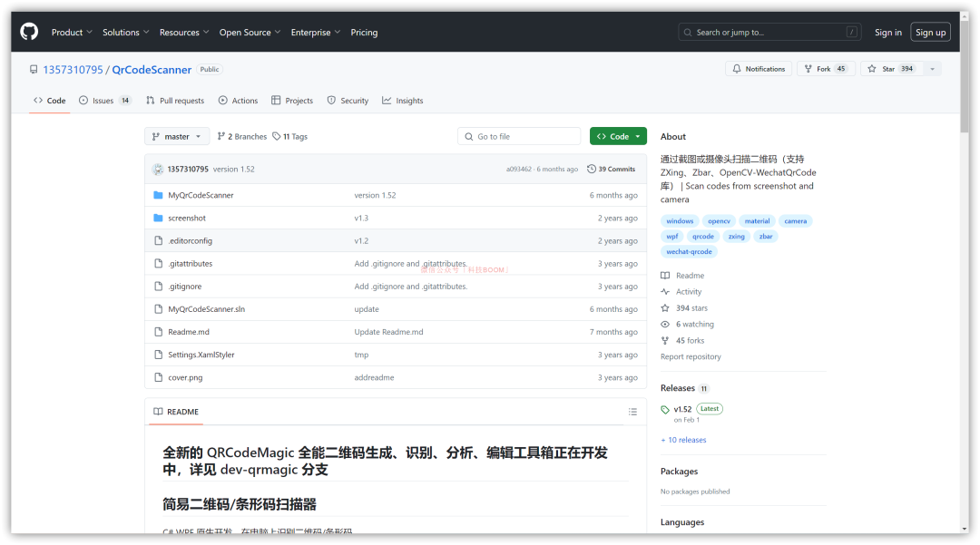Open the .gitignore file
The width and height of the screenshot is (980, 545).
(x=185, y=287)
